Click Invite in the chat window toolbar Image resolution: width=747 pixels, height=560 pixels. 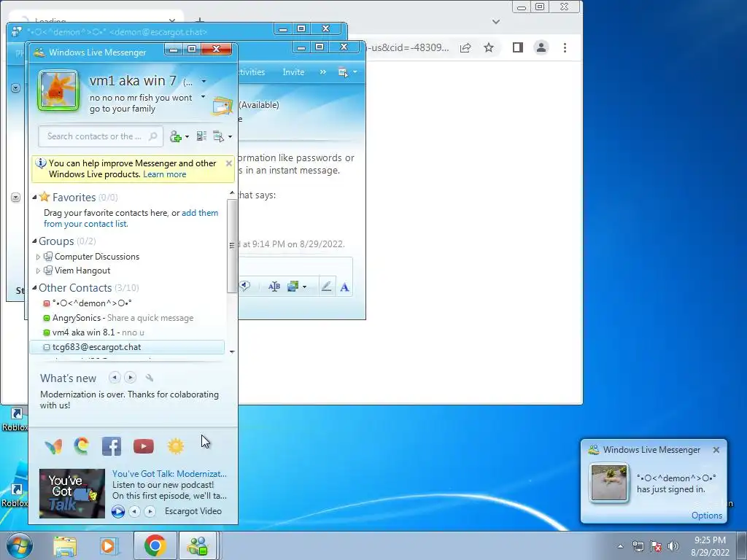[x=293, y=72]
